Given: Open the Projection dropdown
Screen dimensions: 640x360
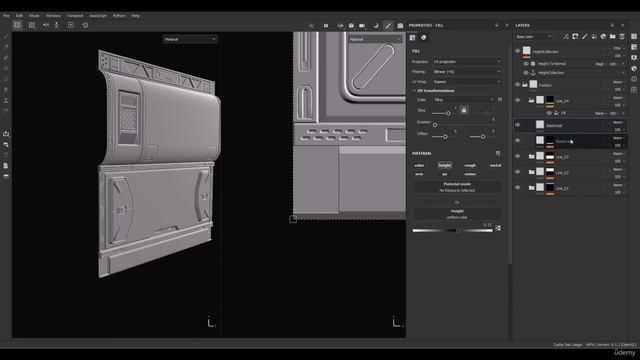Looking at the screenshot, I should click(467, 62).
